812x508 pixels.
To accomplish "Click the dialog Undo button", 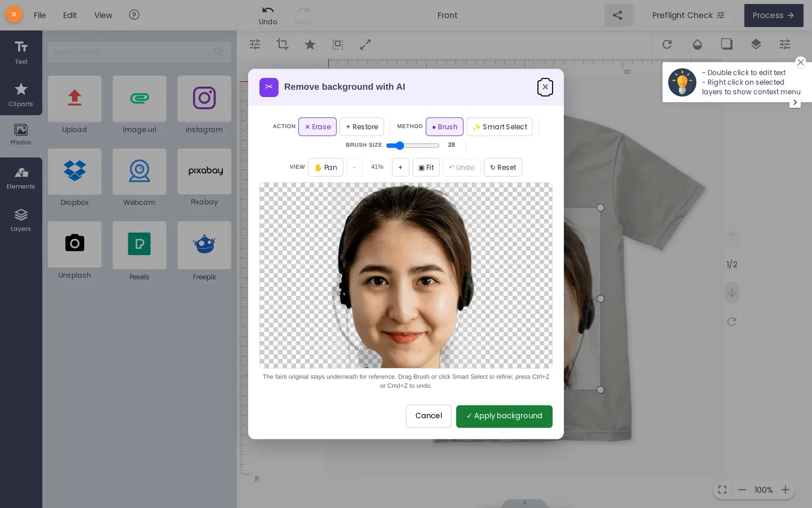I will tap(462, 167).
